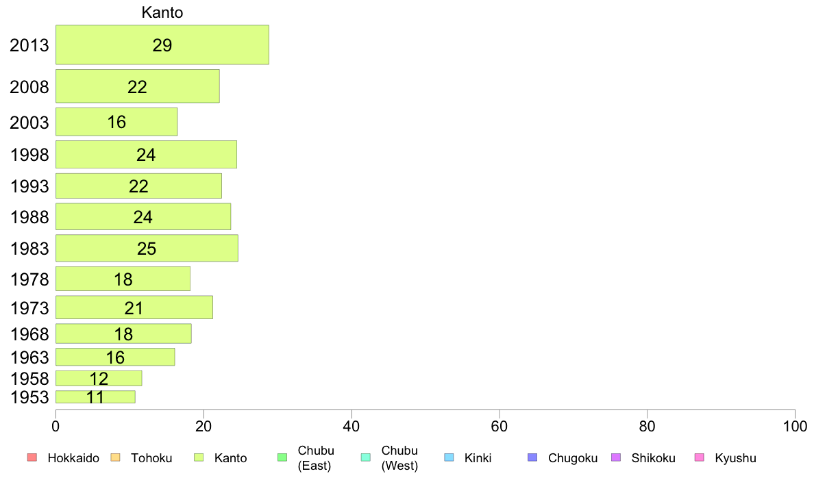The width and height of the screenshot is (814, 504).
Task: Select the 1953 bar showing 11
Action: [95, 396]
